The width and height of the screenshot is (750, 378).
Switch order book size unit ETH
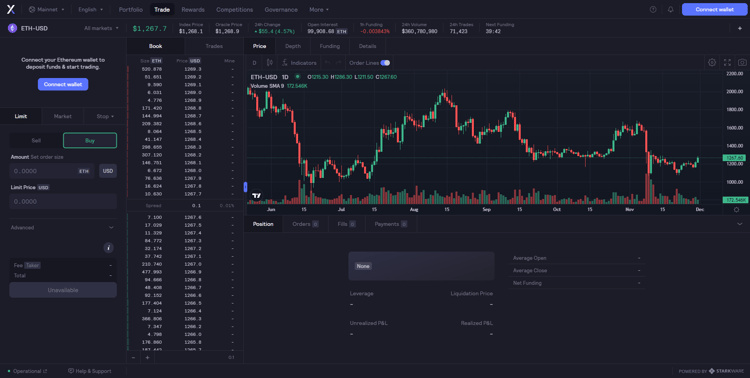point(156,61)
